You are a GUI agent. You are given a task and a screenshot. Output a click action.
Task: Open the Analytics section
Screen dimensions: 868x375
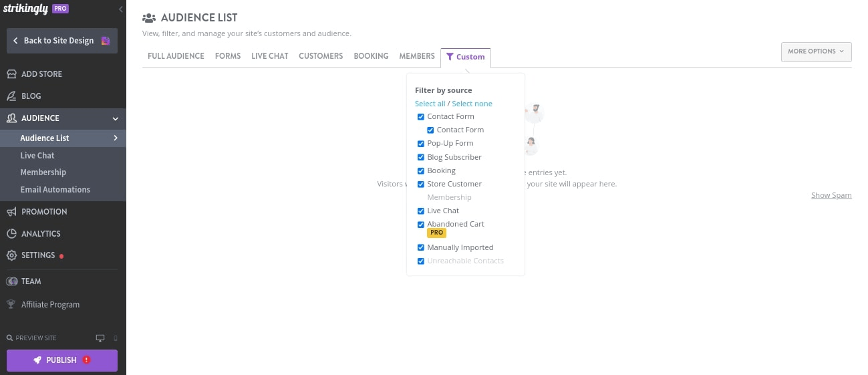(x=41, y=234)
